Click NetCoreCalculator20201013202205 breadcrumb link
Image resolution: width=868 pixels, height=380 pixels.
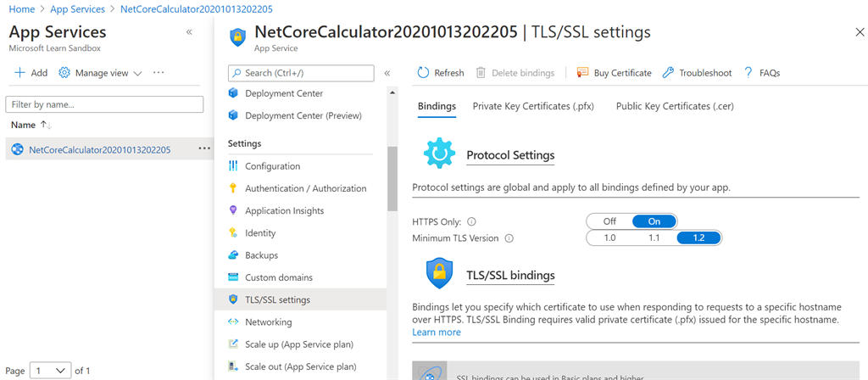tap(197, 8)
